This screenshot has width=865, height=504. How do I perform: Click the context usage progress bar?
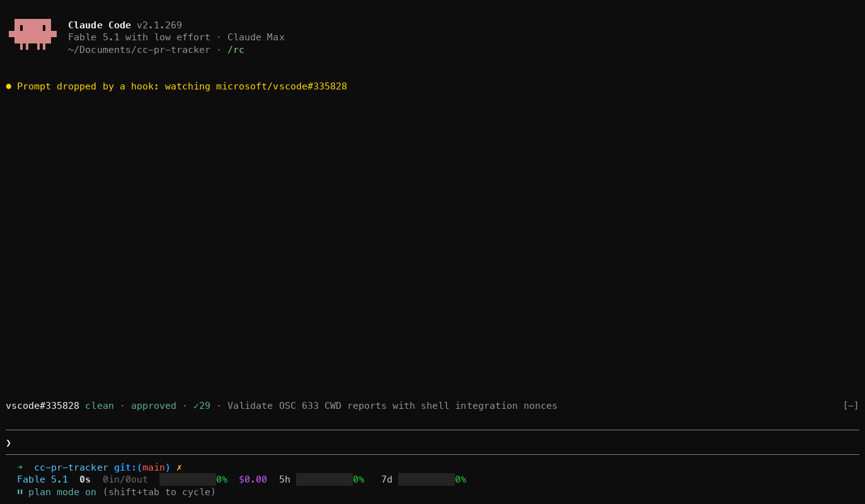click(188, 479)
